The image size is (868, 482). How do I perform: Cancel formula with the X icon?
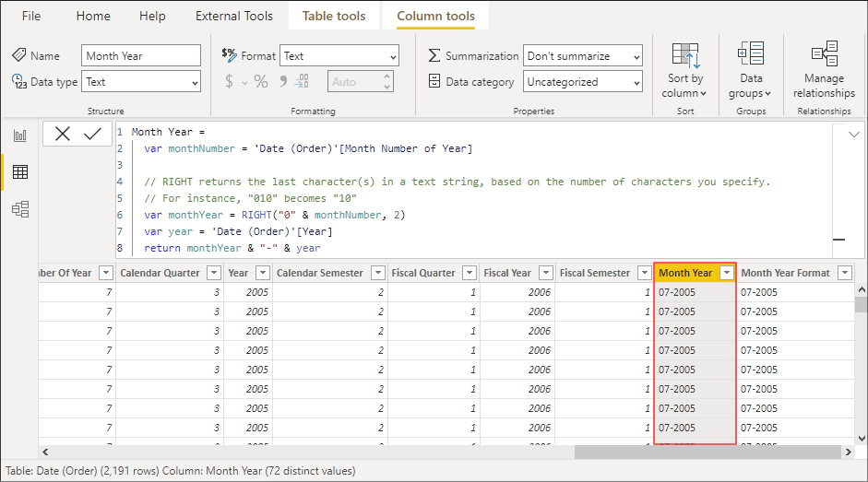point(63,134)
